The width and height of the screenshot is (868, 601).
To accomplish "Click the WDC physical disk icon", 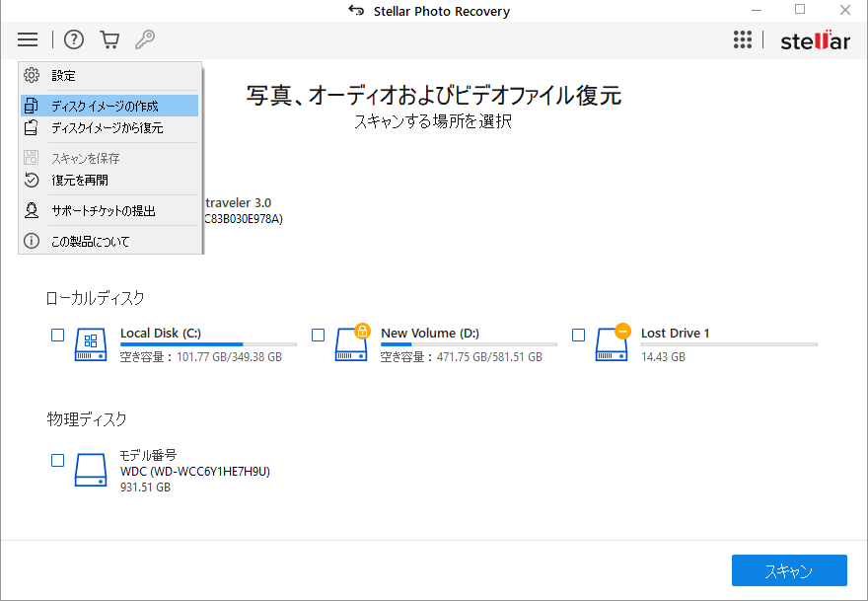I will [91, 471].
